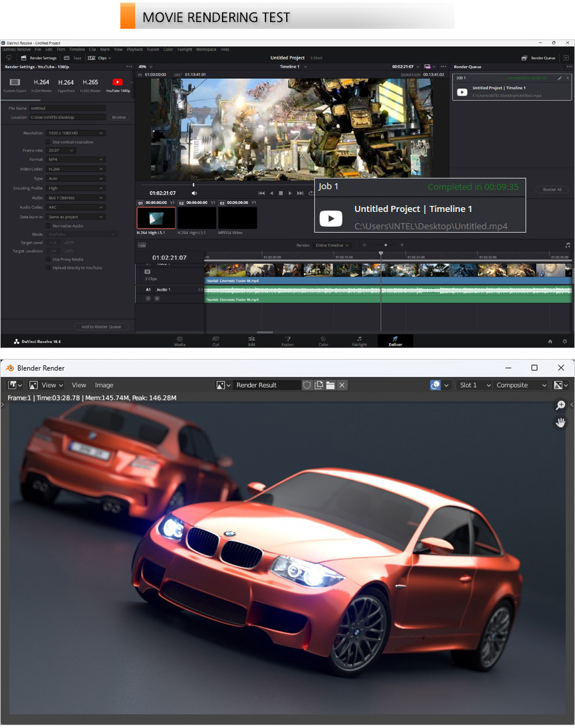Toggle fake user shield for Render Result
This screenshot has height=728, width=575.
[306, 385]
